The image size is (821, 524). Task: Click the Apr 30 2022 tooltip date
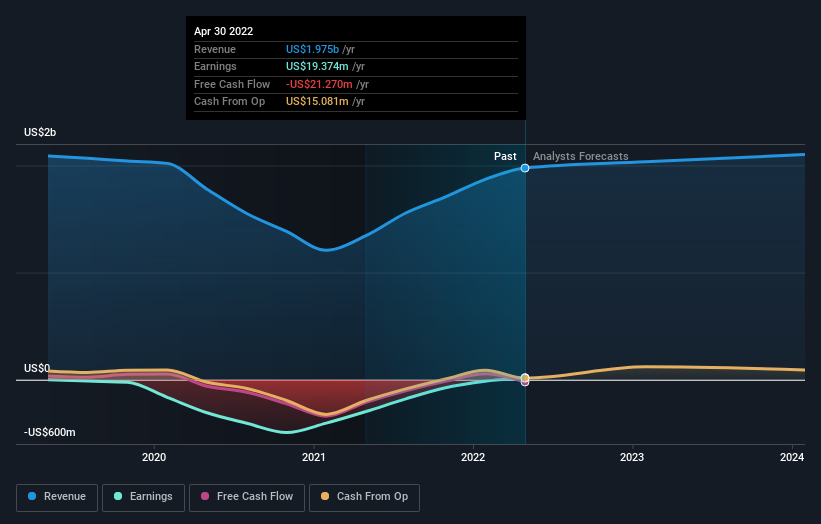[x=224, y=31]
